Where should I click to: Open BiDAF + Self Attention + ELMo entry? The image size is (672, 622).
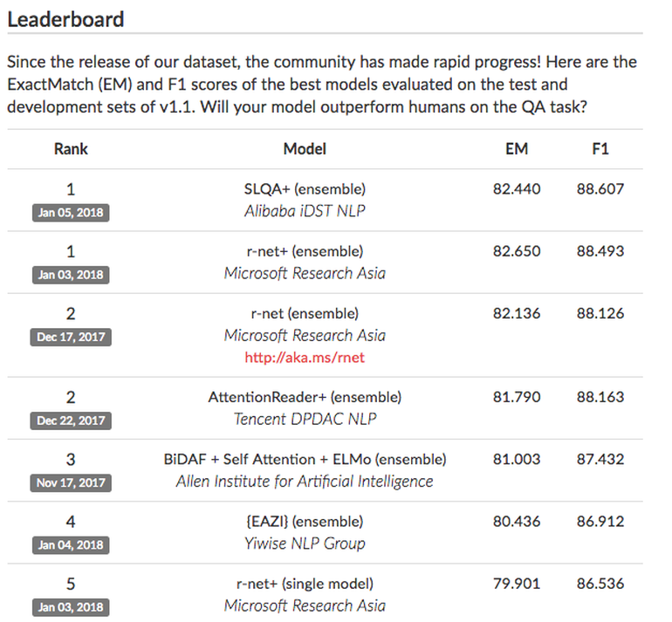pyautogui.click(x=305, y=459)
